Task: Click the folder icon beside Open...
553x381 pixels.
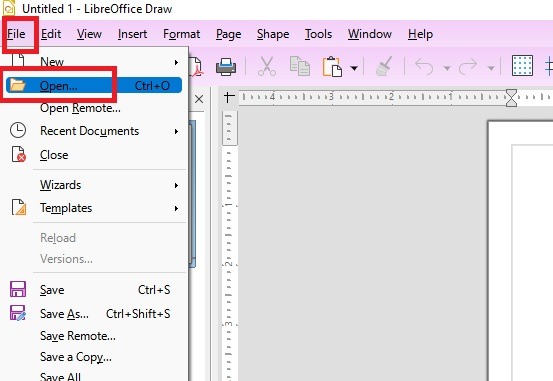Action: (x=17, y=85)
